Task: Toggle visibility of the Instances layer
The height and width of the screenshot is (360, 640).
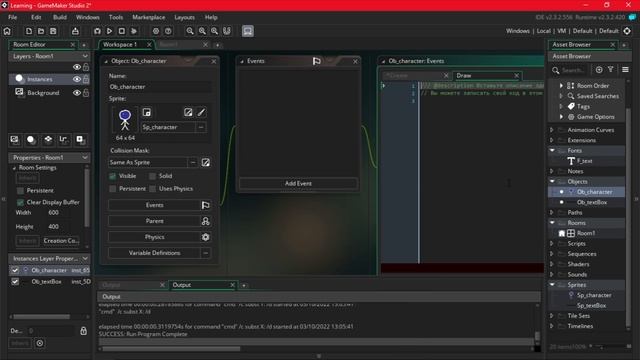Action: pos(77,79)
